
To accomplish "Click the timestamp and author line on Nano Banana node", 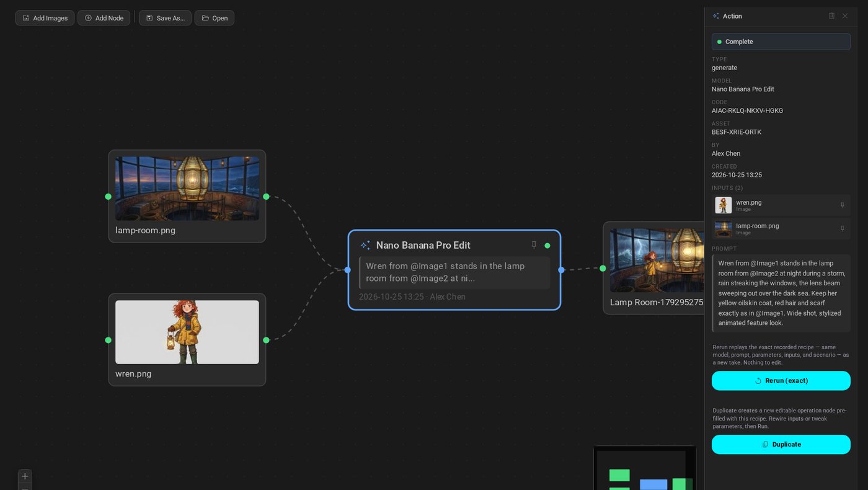I will pos(412,297).
